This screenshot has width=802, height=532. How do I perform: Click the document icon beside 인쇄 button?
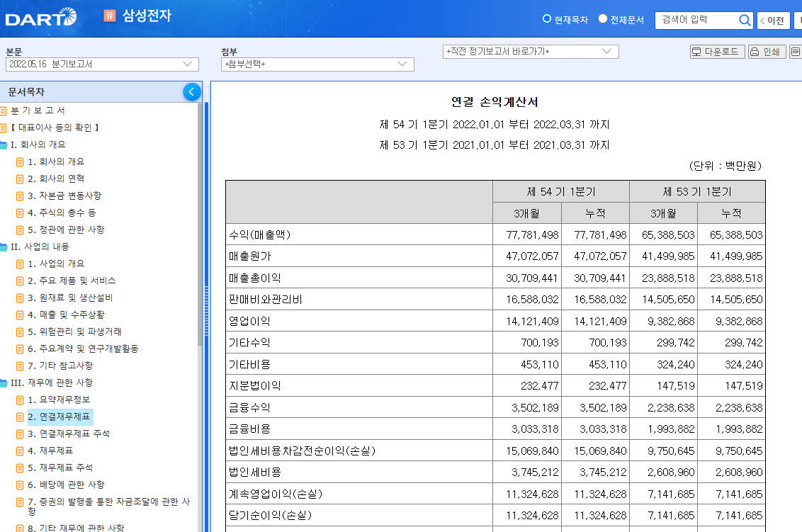[795, 51]
